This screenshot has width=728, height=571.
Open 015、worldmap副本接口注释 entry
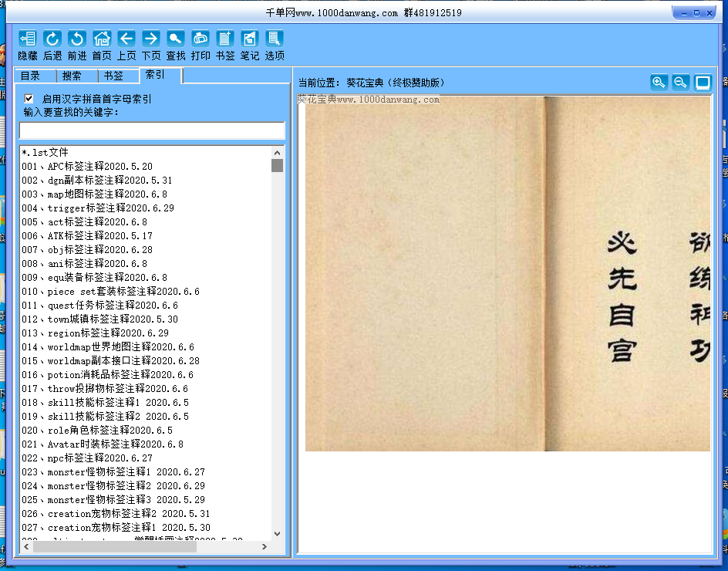click(x=110, y=361)
